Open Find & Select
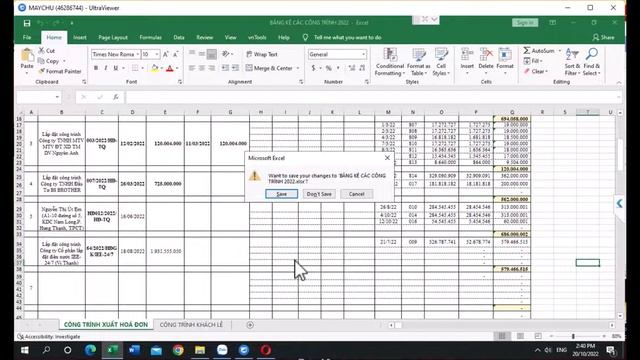Screen dimensions: 640x360 click(591, 62)
